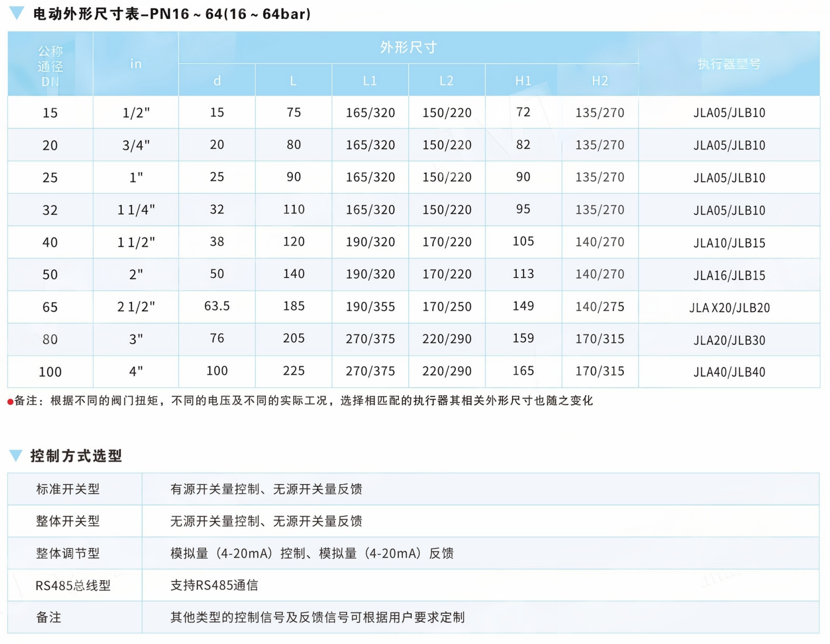The height and width of the screenshot is (644, 830).
Task: Select the 1/2" inch size cell
Action: coord(136,112)
